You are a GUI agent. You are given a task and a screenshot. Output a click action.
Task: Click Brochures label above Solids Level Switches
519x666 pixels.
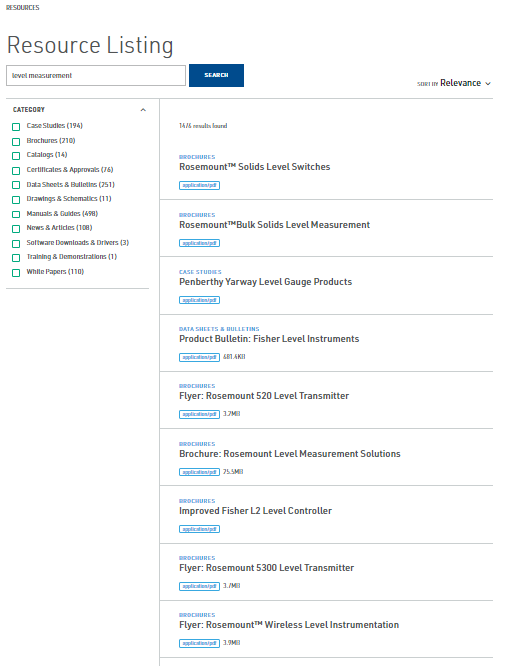click(x=197, y=157)
